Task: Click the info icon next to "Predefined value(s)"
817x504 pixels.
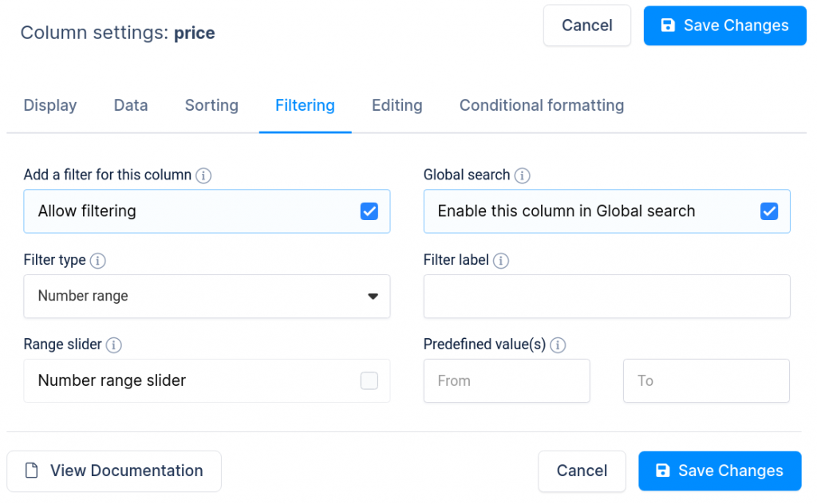Action: pyautogui.click(x=558, y=345)
